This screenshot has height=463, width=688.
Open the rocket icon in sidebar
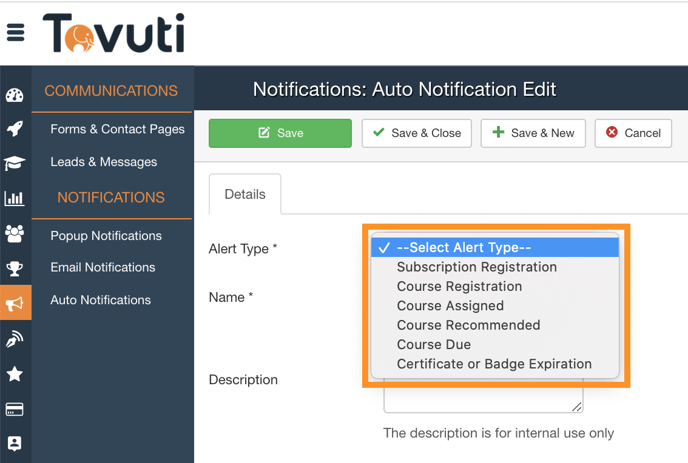coord(15,129)
